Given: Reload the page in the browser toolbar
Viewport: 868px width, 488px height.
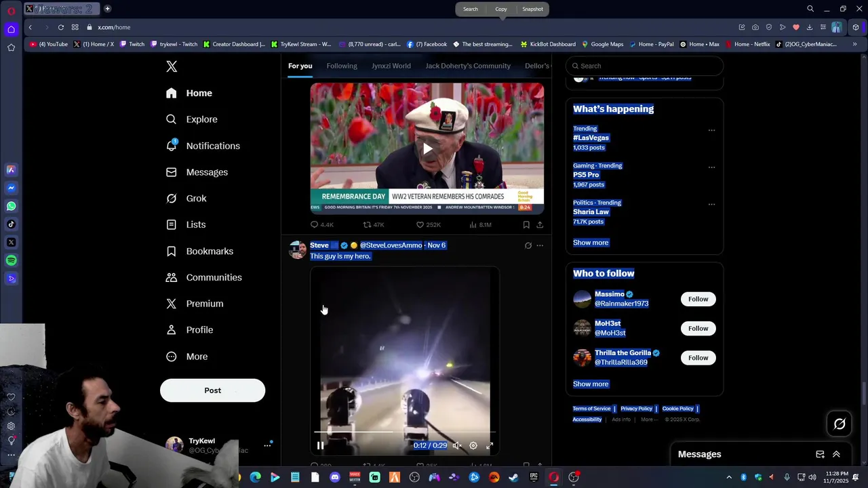Looking at the screenshot, I should click(61, 27).
